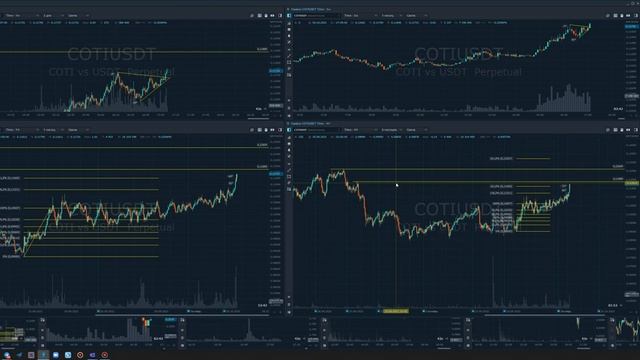The height and width of the screenshot is (360, 640).
Task: Select the rectangle drawing tool in top-right chart toolbar
Action: tap(289, 62)
